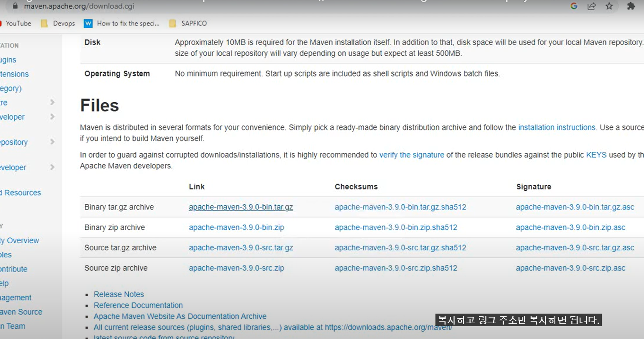Open the 'n Team' sidebar link
The width and height of the screenshot is (644, 339).
tap(12, 326)
